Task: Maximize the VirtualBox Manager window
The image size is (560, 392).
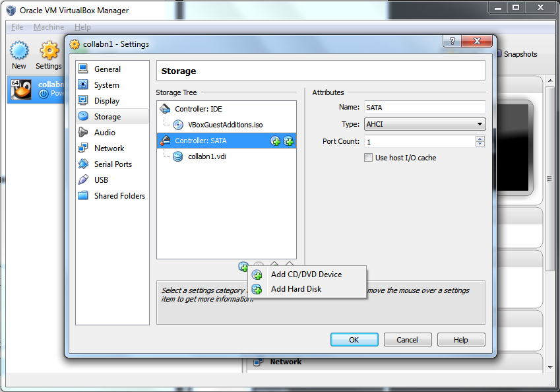Action: 516,7
